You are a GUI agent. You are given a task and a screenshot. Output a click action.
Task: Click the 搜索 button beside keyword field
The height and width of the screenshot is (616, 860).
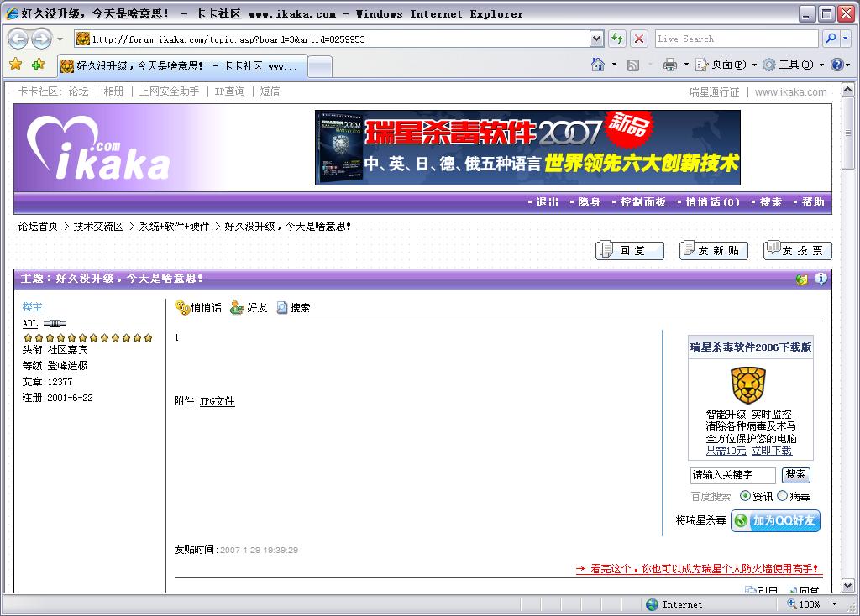pyautogui.click(x=796, y=475)
